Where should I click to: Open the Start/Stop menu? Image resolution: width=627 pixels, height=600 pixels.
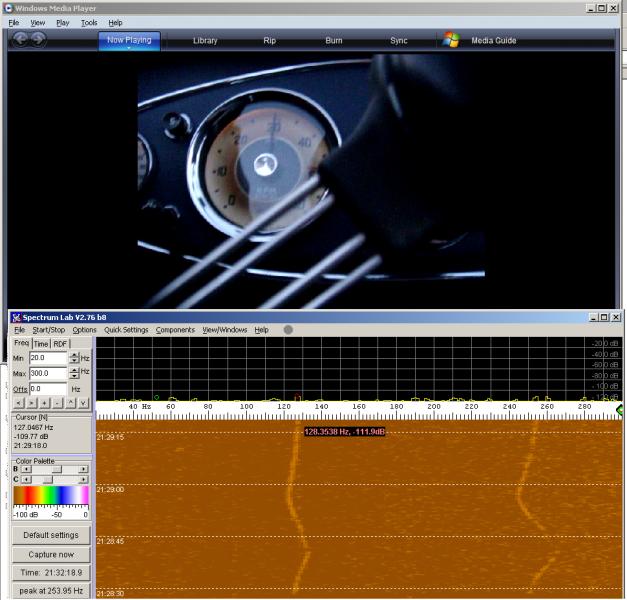[x=49, y=329]
